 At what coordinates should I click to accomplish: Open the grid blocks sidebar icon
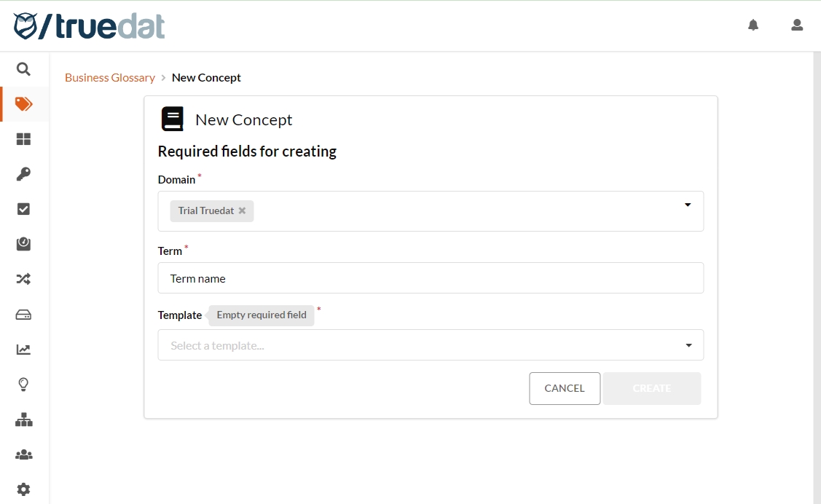[x=23, y=139]
